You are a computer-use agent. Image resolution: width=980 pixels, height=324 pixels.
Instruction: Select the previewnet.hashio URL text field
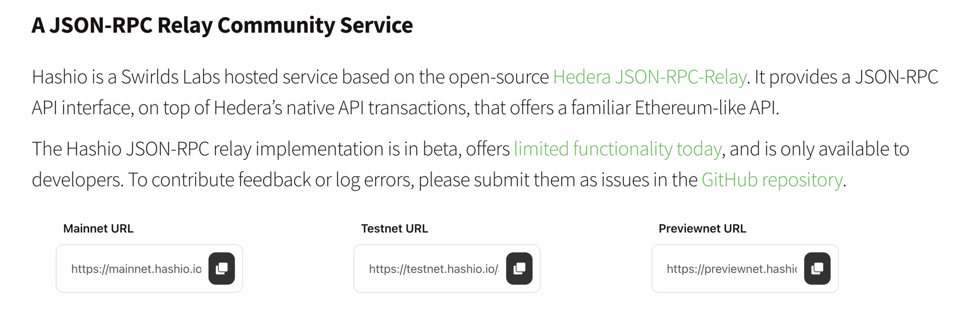point(731,269)
